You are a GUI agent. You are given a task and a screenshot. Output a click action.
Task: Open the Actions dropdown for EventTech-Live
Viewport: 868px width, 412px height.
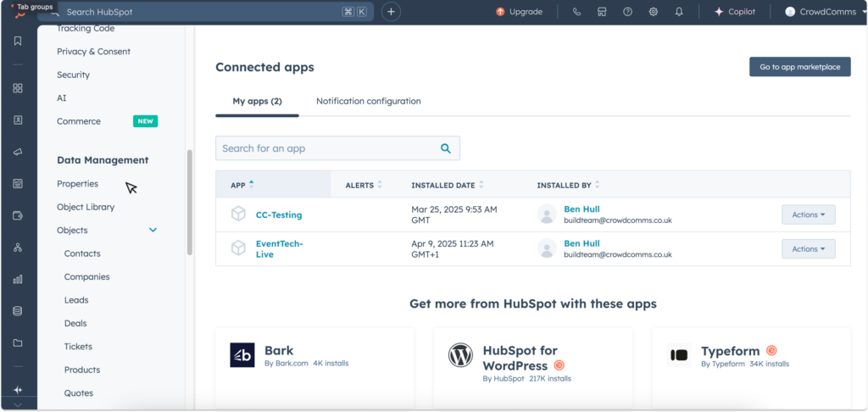[x=808, y=249]
